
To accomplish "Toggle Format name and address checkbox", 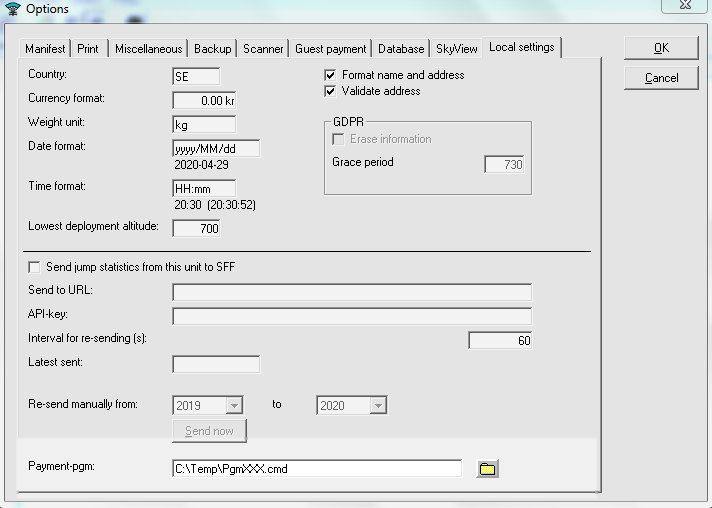I will tap(331, 75).
